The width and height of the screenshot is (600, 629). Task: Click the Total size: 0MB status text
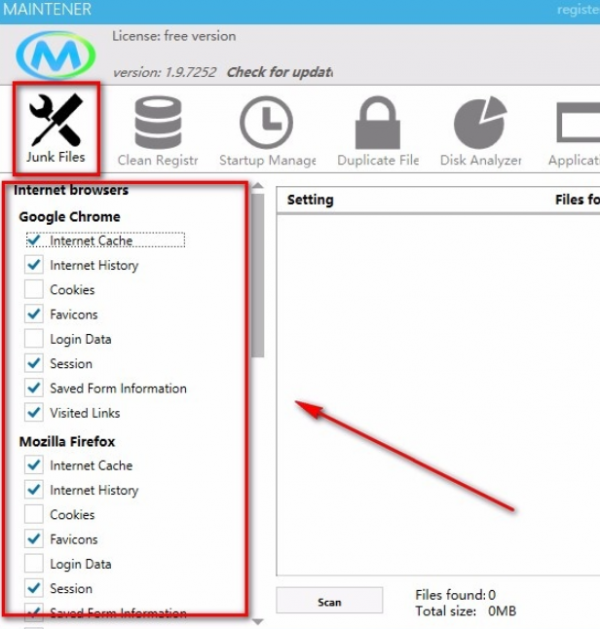[x=465, y=611]
